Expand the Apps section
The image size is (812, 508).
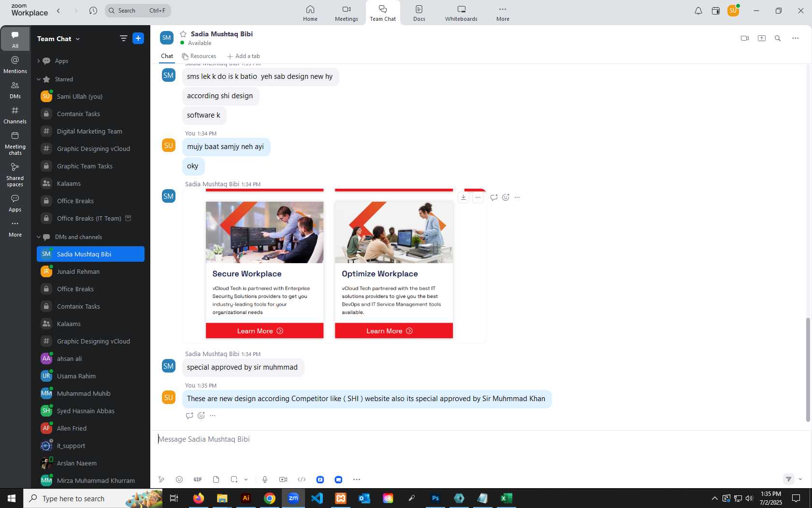tap(38, 61)
